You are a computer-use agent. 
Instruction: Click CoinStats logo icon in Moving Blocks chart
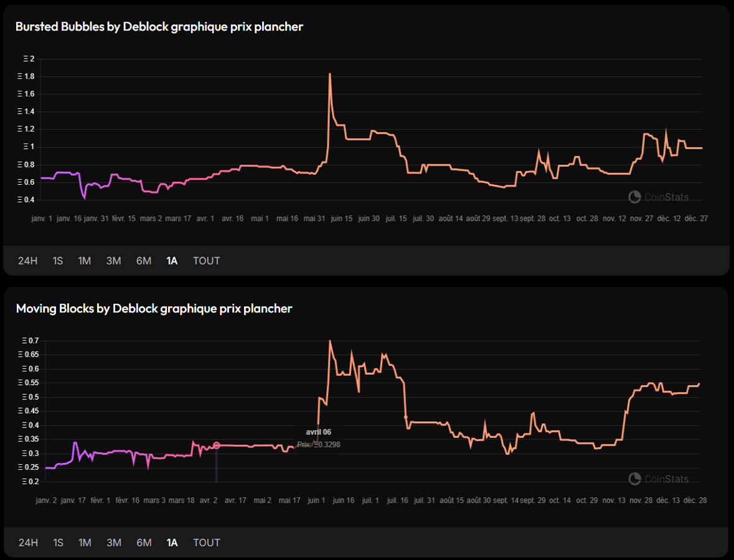click(634, 478)
